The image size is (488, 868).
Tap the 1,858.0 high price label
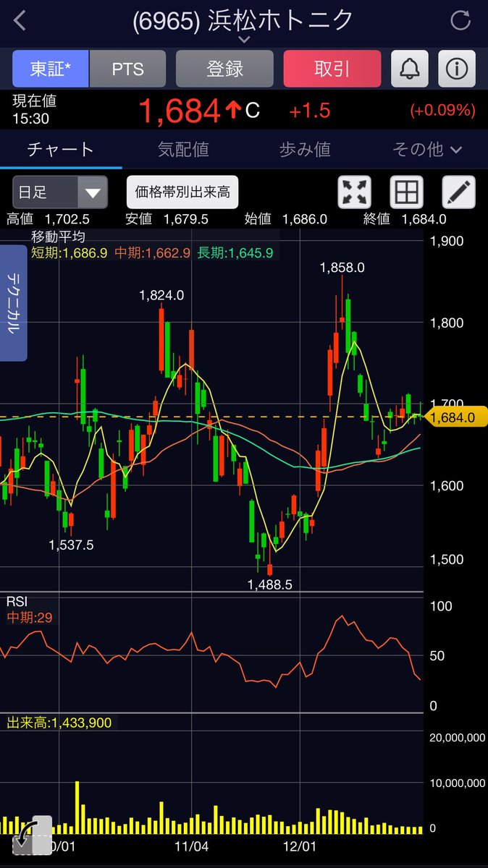click(342, 268)
